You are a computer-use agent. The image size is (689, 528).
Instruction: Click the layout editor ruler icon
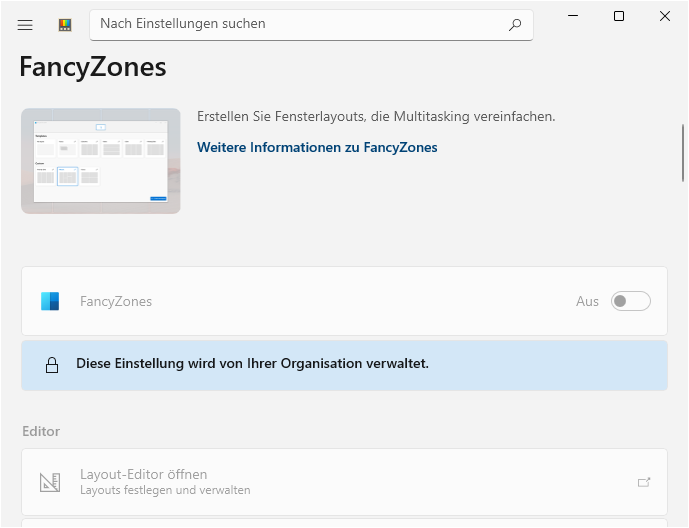(50, 482)
